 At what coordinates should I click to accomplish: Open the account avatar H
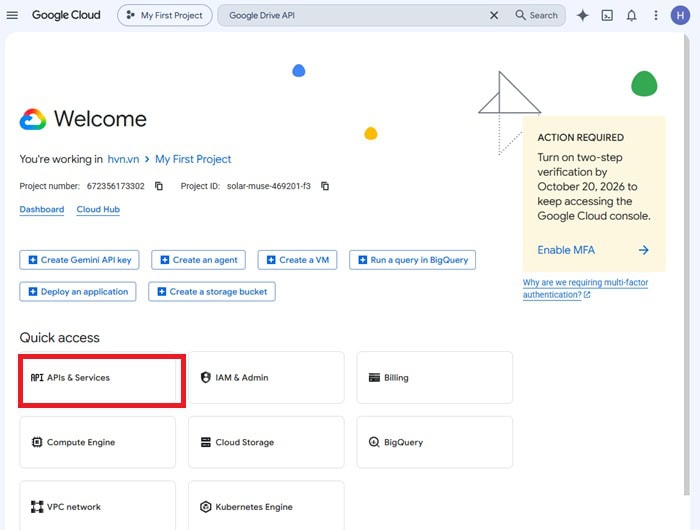point(680,15)
